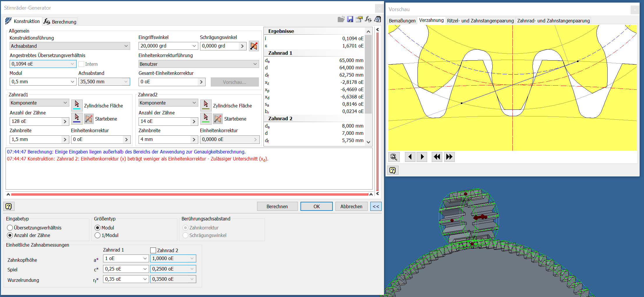
Task: Open the Einheitenkorrekturführung Benutzer dropdown
Action: tap(199, 64)
